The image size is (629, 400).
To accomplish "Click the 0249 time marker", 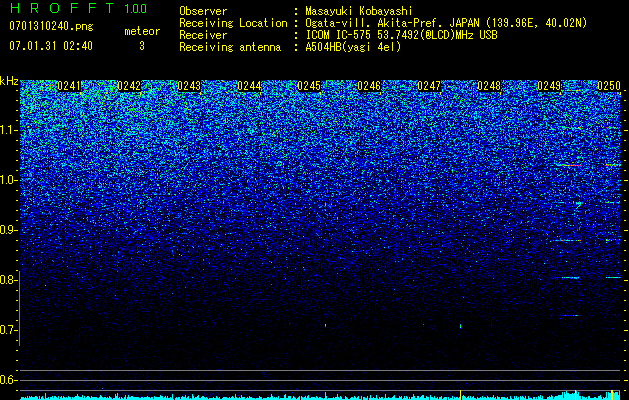I will click(x=549, y=86).
